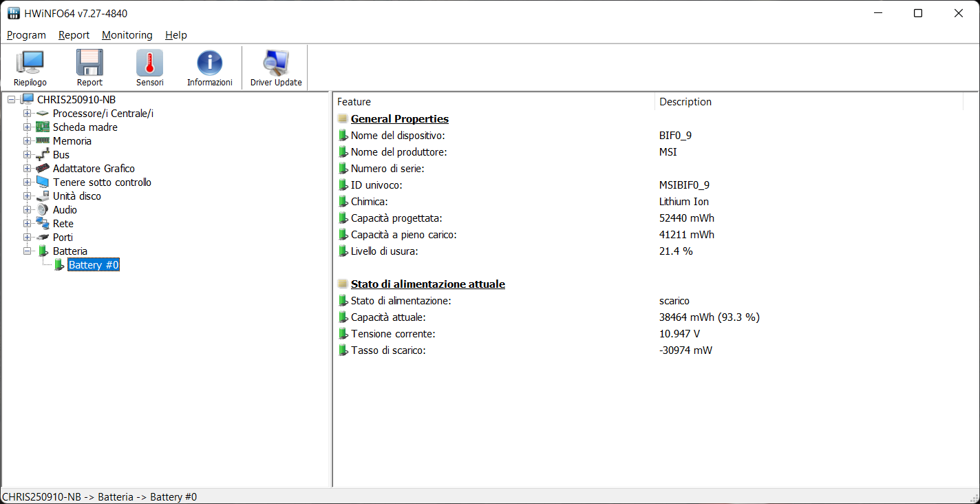980x504 pixels.
Task: Minimize the HWiNFO64 window
Action: (877, 13)
